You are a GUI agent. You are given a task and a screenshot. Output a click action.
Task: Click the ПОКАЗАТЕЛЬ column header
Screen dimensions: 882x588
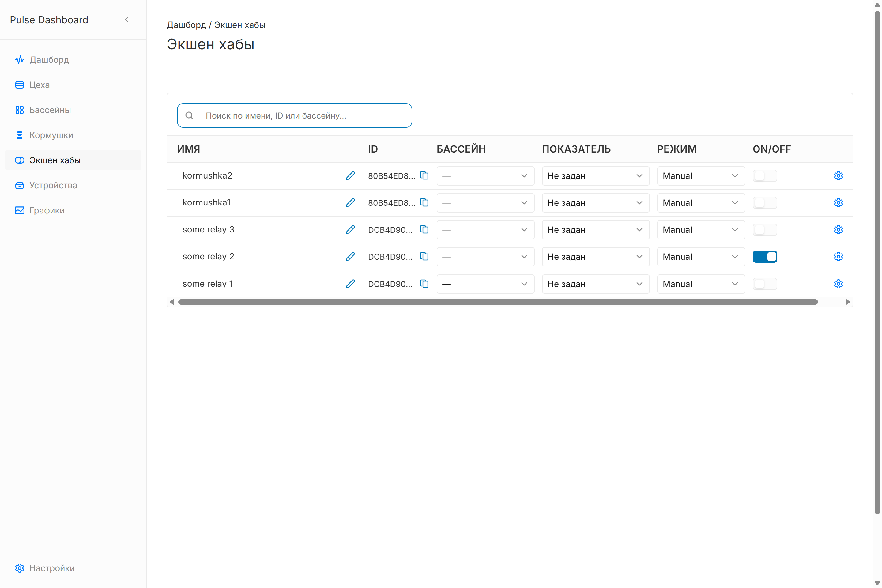[576, 149]
